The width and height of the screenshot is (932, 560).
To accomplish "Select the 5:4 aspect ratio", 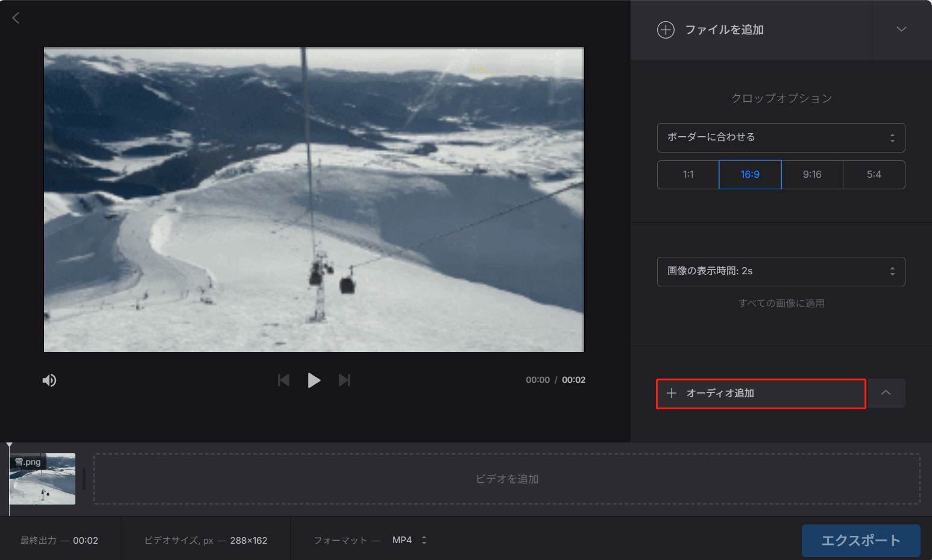I will click(874, 174).
